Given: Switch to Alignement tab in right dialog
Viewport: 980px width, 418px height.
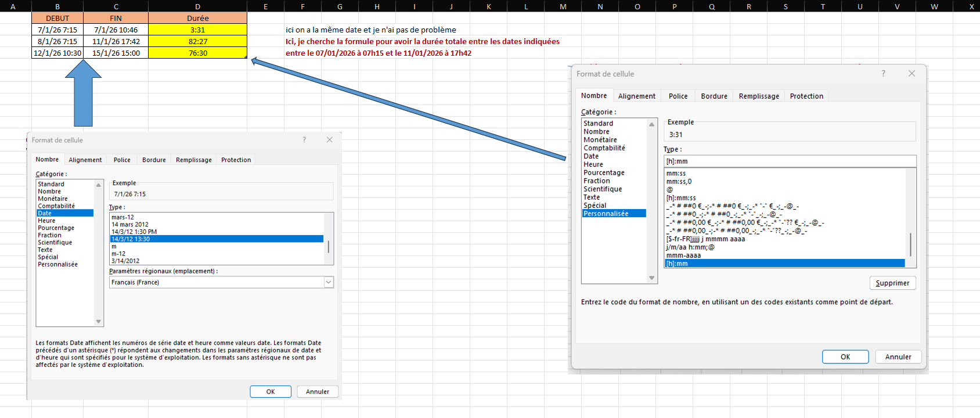Looking at the screenshot, I should pos(636,96).
